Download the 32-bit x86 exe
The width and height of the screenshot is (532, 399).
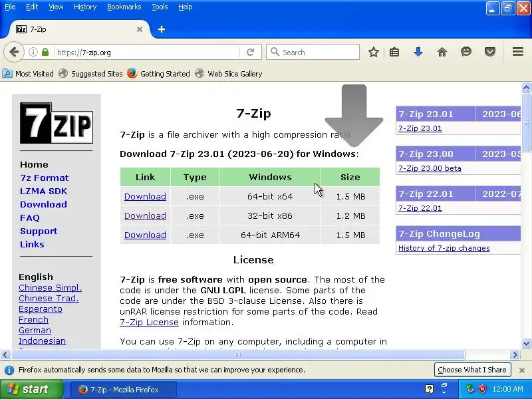[x=145, y=215]
